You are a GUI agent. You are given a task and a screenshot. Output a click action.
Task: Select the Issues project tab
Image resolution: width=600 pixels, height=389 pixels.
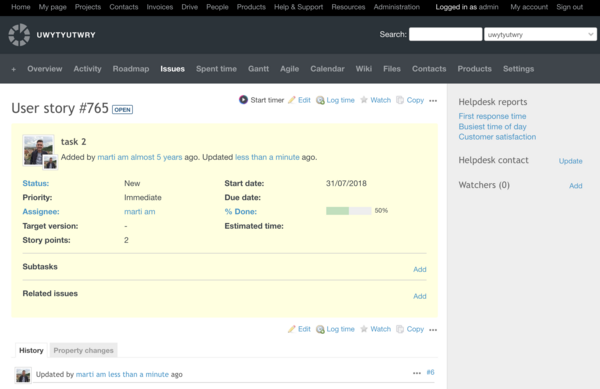pos(173,69)
